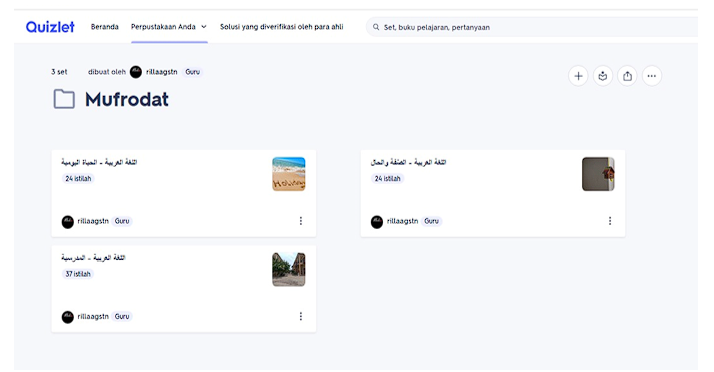Open the 37 istilah set title
Screen dimensions: 714x372
pyautogui.click(x=93, y=258)
